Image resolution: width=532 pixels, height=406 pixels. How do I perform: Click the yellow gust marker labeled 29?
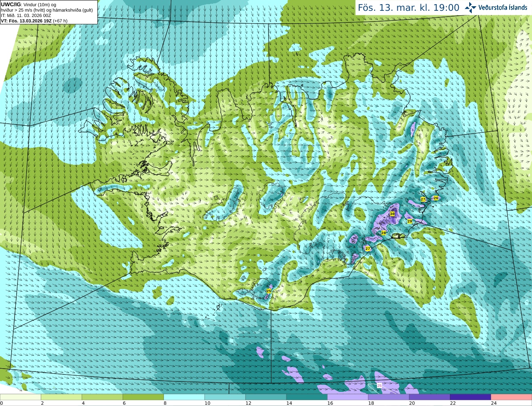[x=410, y=221]
